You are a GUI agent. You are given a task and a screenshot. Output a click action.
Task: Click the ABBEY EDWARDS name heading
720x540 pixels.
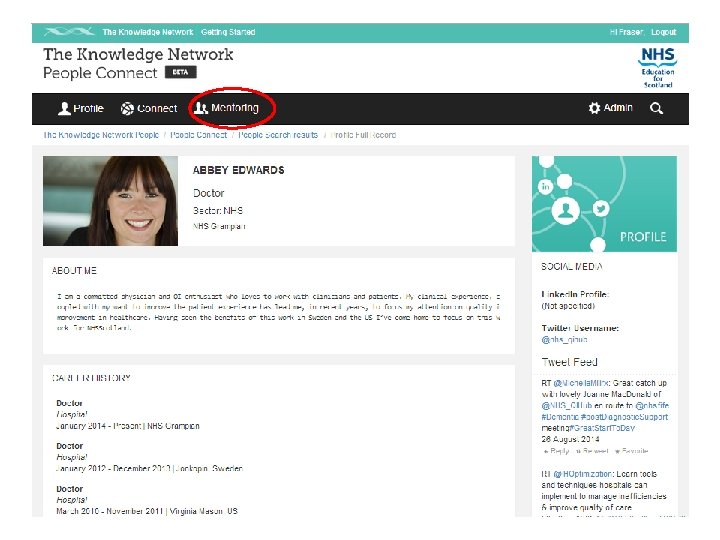238,170
